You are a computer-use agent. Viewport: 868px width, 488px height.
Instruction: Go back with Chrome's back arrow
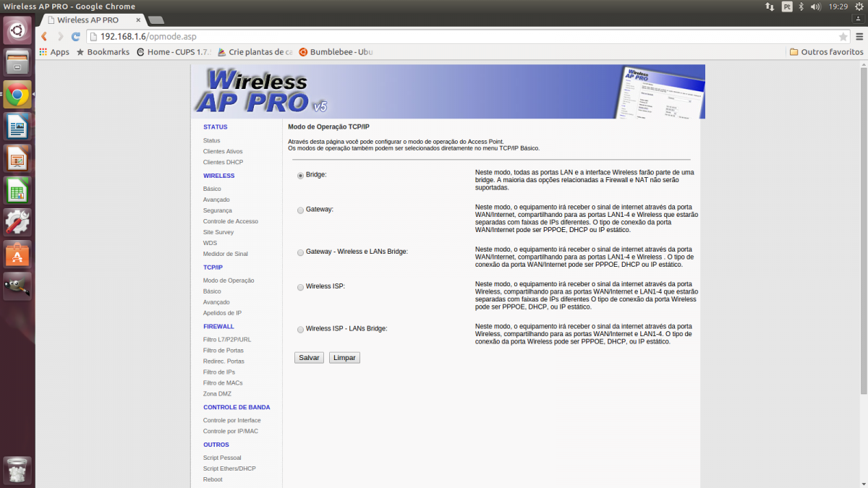[44, 36]
